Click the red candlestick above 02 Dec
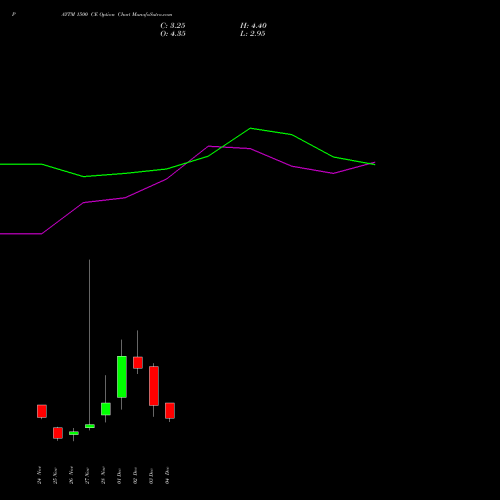 138,363
